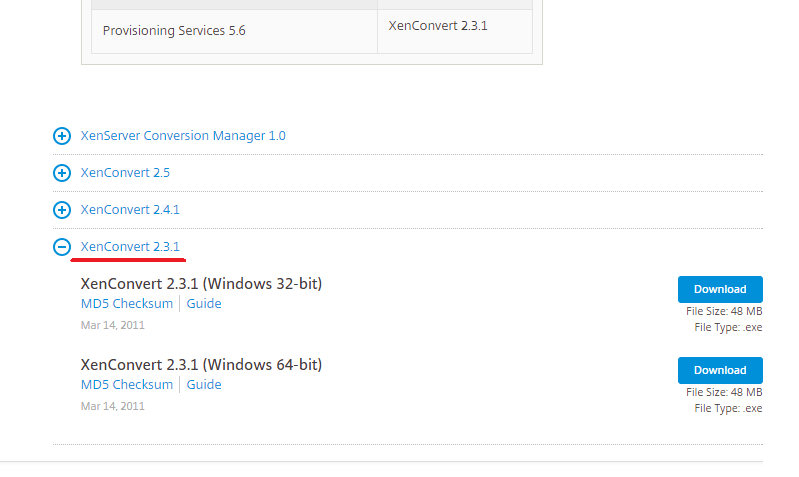Expand the XenConvert 2.5 section title

pyautogui.click(x=125, y=173)
